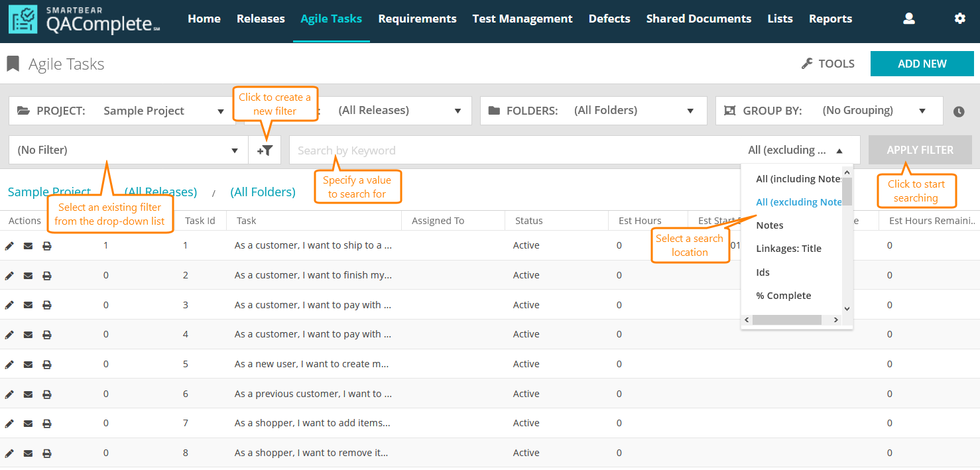
Task: Click the edit pencil icon for task 7
Action: 9,424
